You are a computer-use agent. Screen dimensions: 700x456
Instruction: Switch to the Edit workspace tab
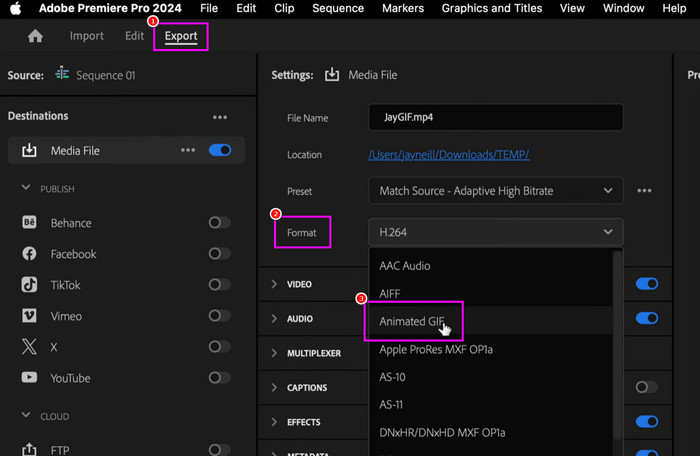(134, 36)
